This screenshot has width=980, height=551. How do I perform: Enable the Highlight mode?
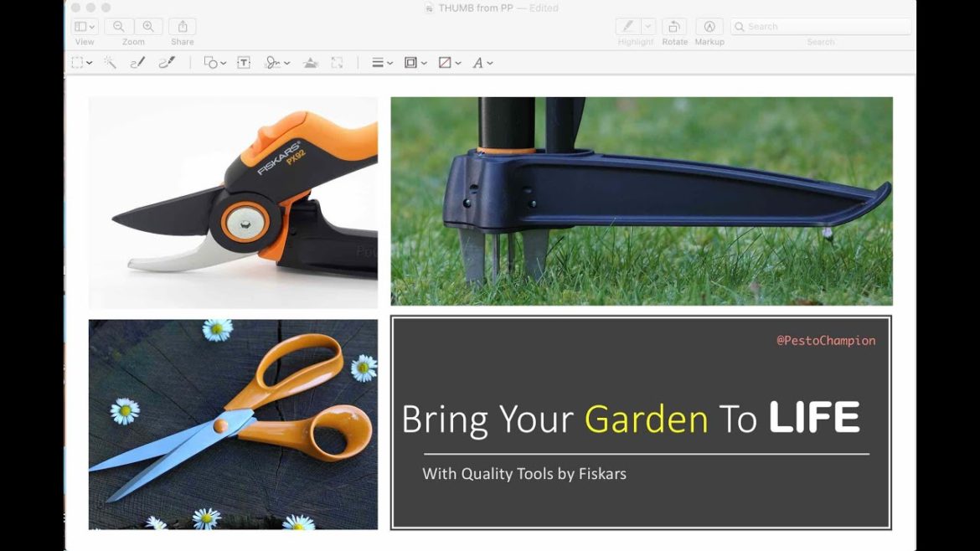click(x=628, y=26)
